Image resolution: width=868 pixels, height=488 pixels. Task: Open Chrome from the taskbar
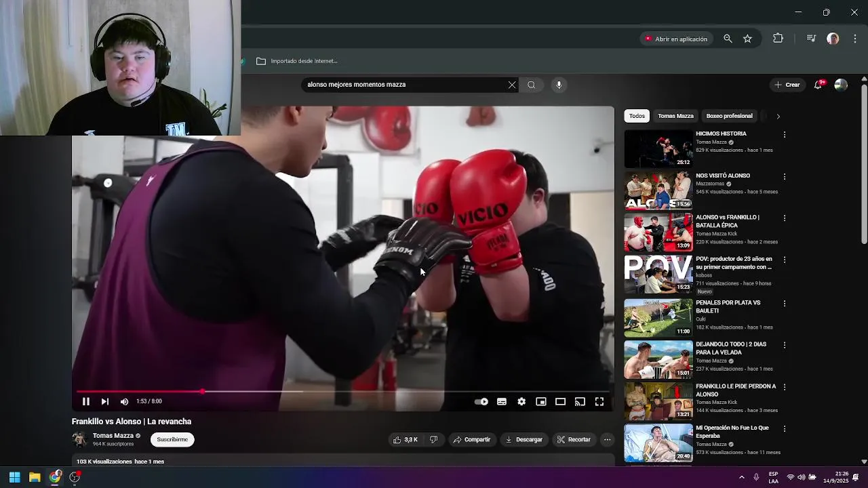[x=55, y=477]
